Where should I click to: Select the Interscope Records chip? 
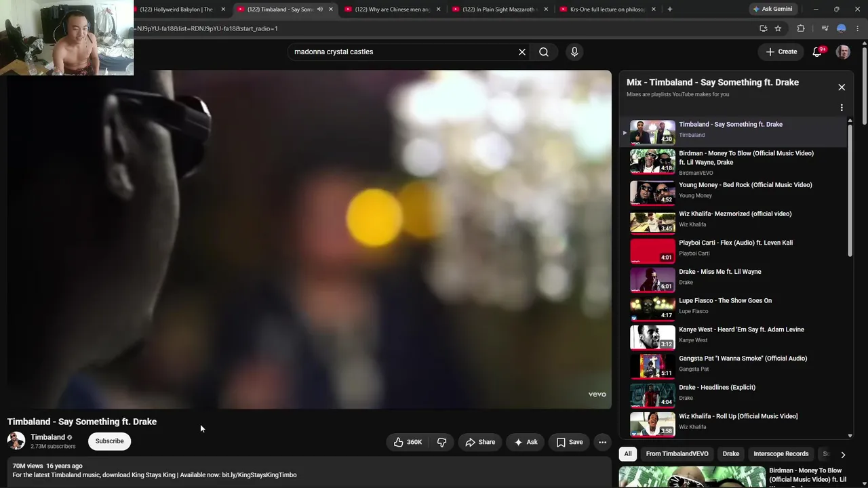pos(781,454)
